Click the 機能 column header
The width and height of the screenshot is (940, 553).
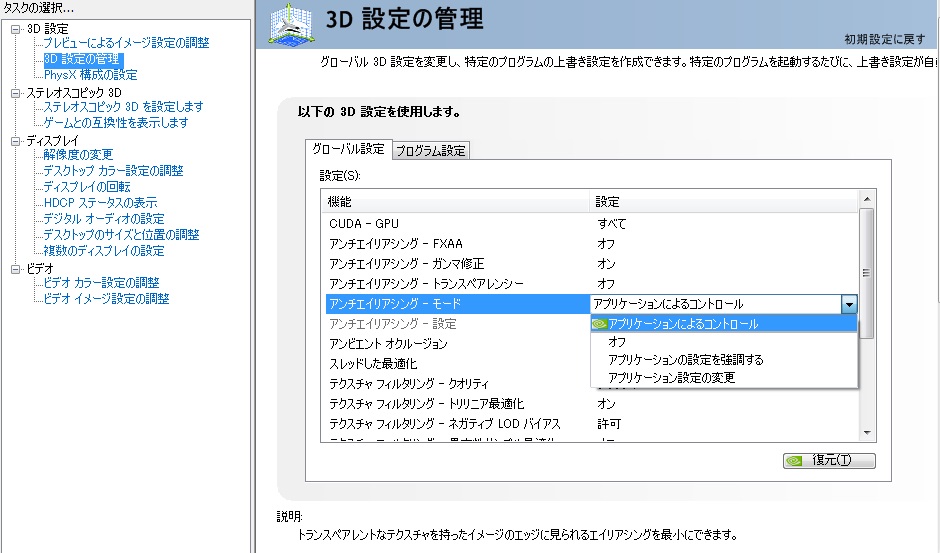click(x=457, y=202)
